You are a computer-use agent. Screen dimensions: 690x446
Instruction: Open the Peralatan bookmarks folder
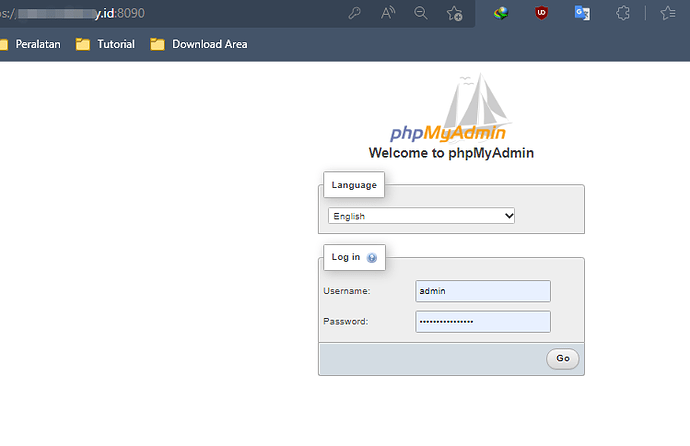(x=30, y=44)
